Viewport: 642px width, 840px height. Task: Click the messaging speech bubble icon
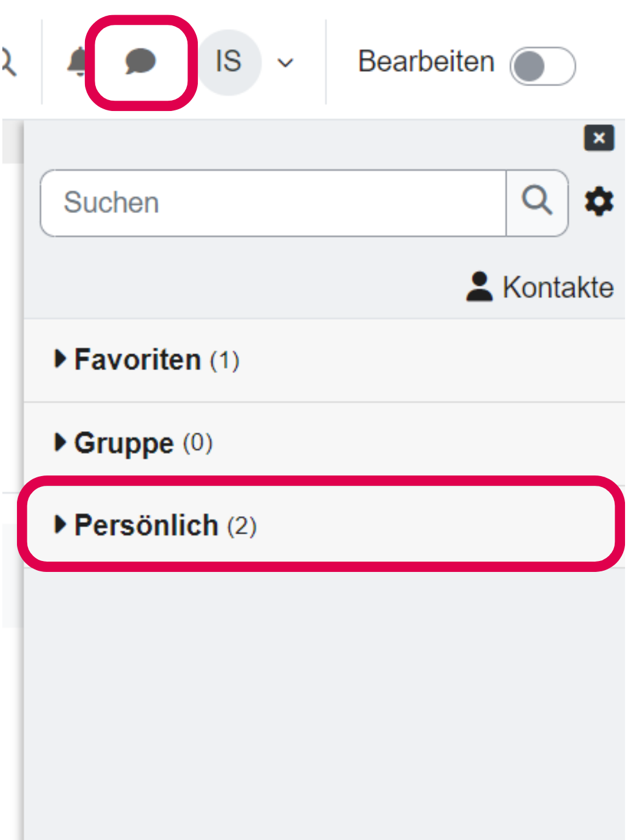coord(140,62)
